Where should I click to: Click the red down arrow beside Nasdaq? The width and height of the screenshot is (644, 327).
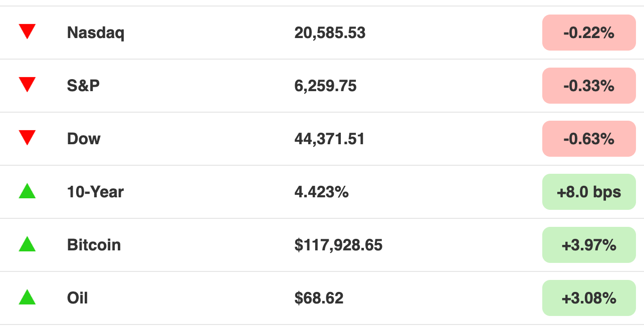point(27,32)
